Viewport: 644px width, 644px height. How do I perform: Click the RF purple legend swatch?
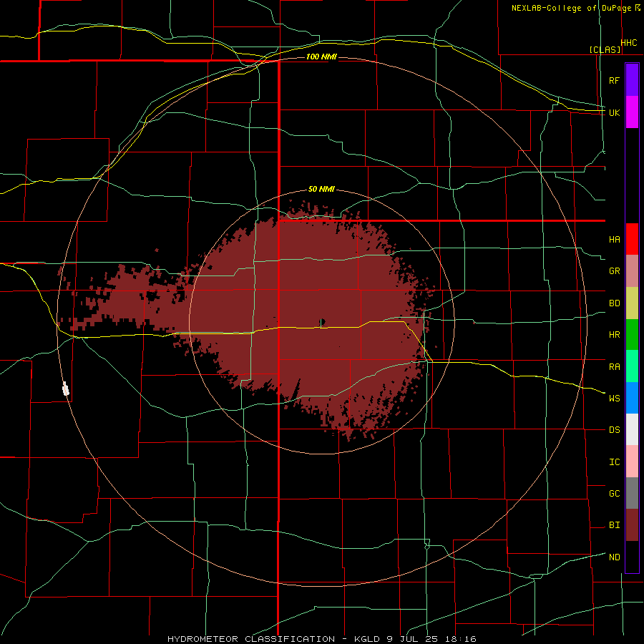point(632,80)
